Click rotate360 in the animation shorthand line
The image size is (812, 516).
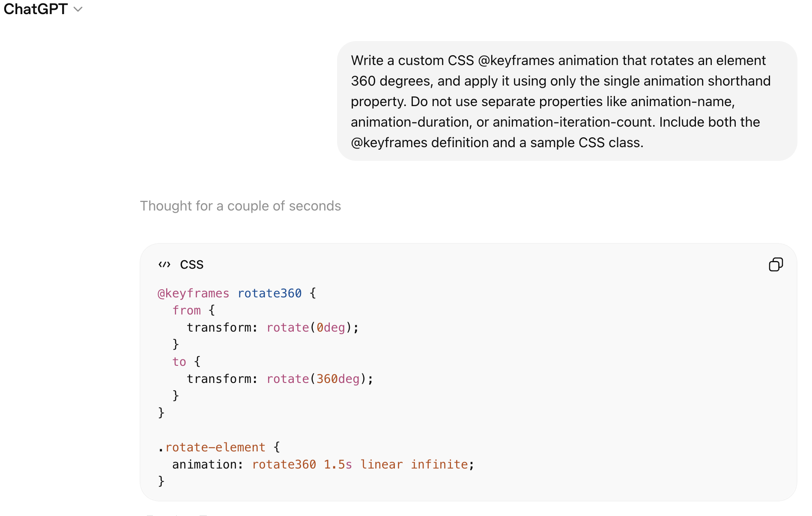click(x=284, y=465)
